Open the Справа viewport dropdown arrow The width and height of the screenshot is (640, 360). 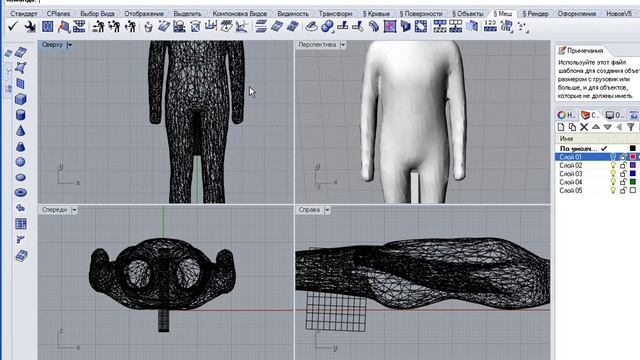(327, 210)
